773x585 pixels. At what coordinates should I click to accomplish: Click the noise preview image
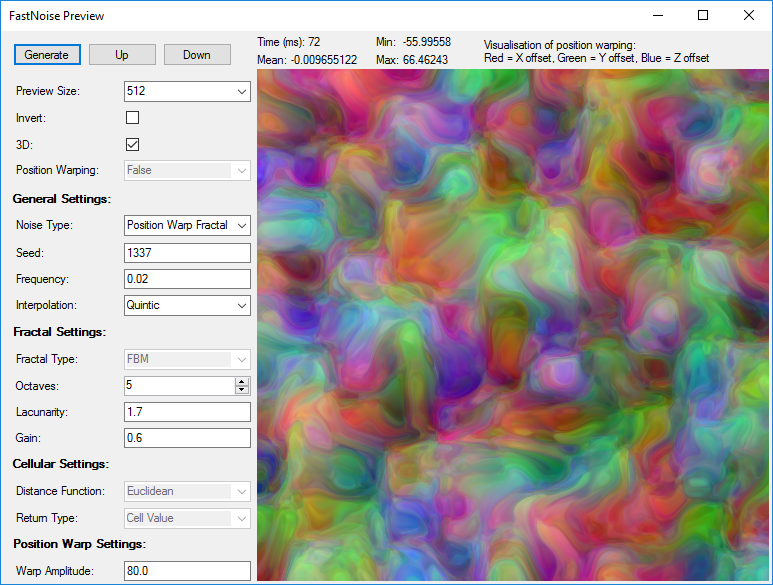[514, 325]
